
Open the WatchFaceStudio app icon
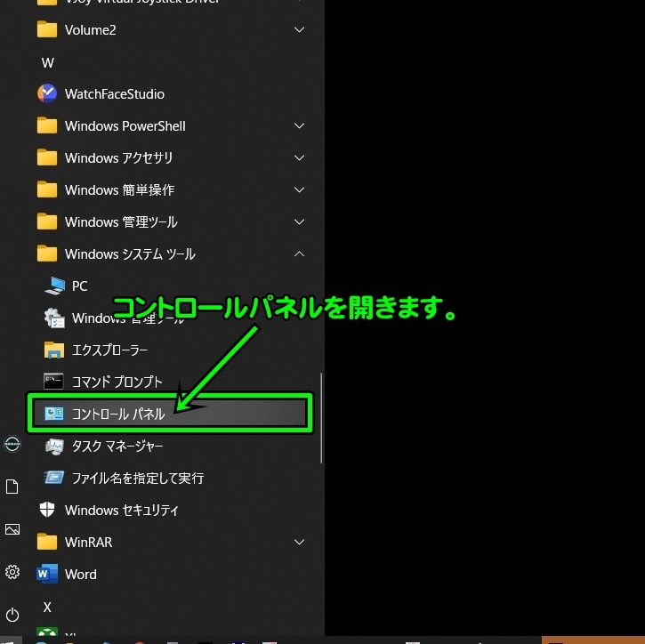click(x=47, y=93)
